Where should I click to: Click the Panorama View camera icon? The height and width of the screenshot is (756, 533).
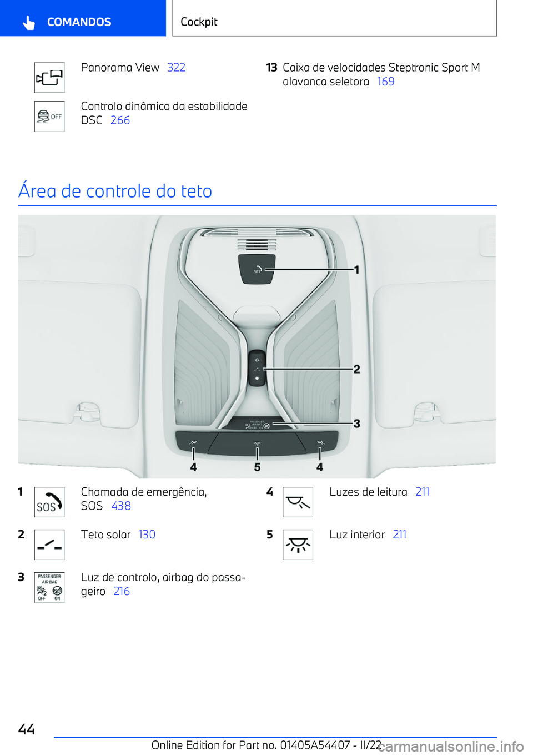[x=49, y=78]
